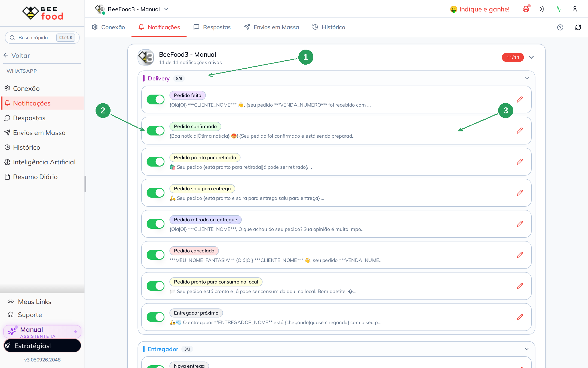Edit the Entregador próximo notification
This screenshot has height=368, width=588.
point(520,317)
